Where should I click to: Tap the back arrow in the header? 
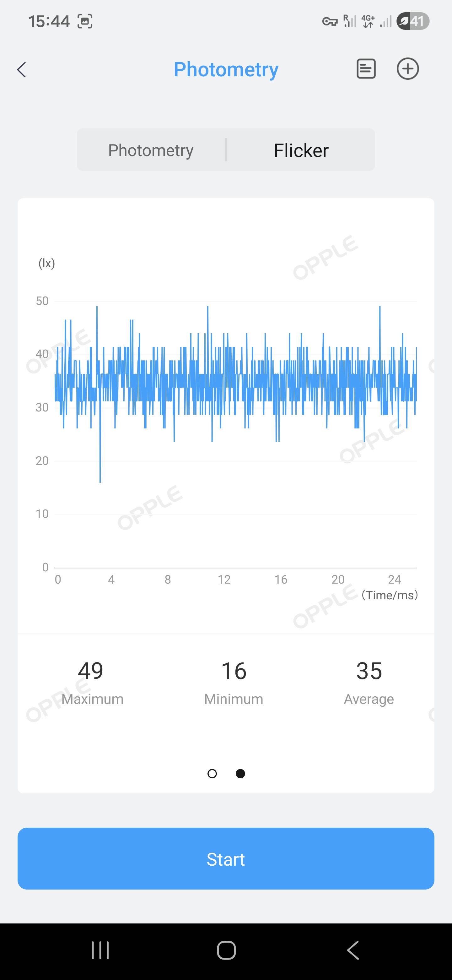point(22,70)
